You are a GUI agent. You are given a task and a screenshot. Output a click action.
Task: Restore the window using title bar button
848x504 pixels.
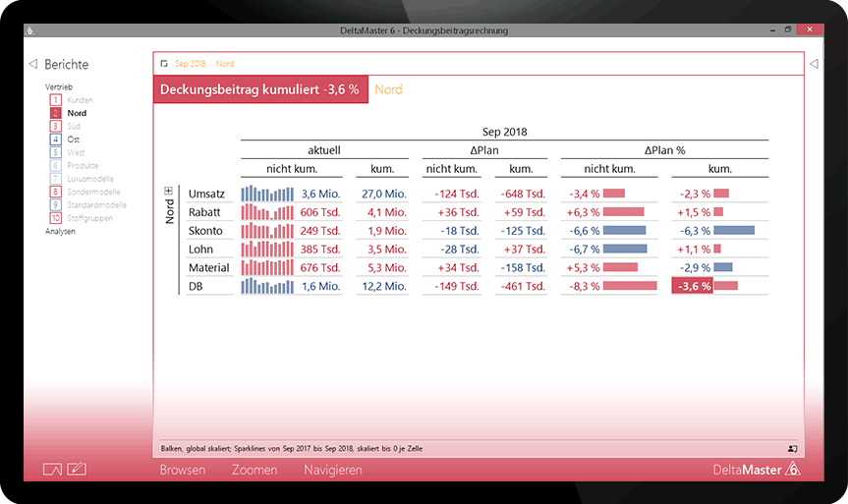coord(788,29)
